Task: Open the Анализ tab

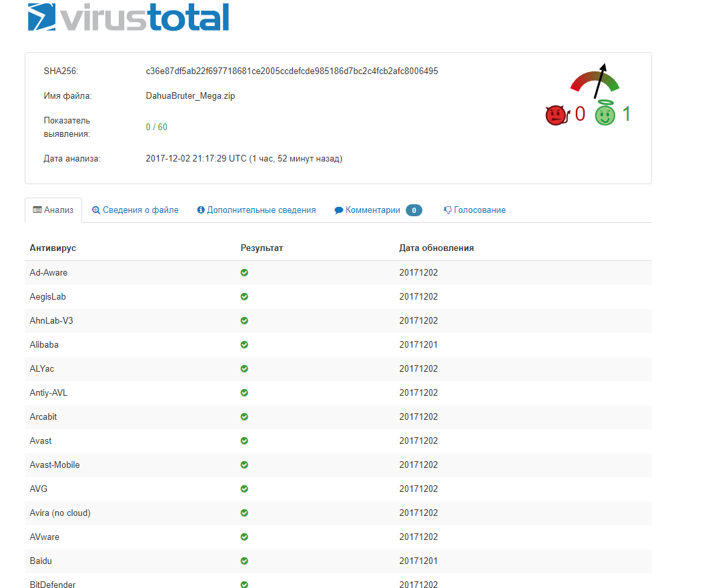Action: click(x=53, y=210)
